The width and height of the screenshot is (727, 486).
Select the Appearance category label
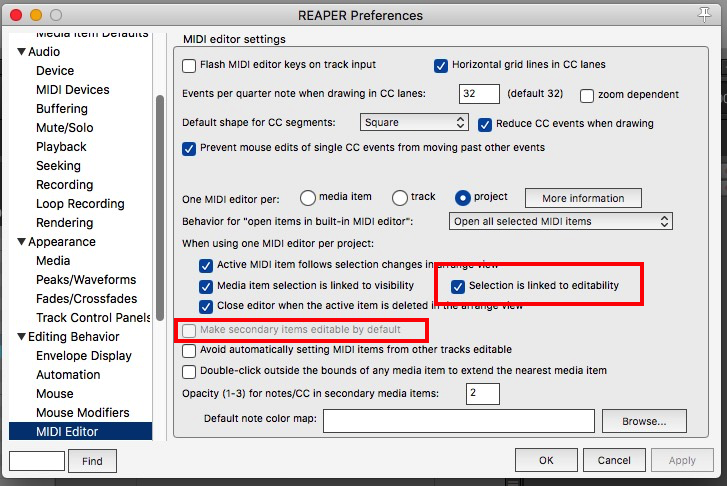coord(62,242)
